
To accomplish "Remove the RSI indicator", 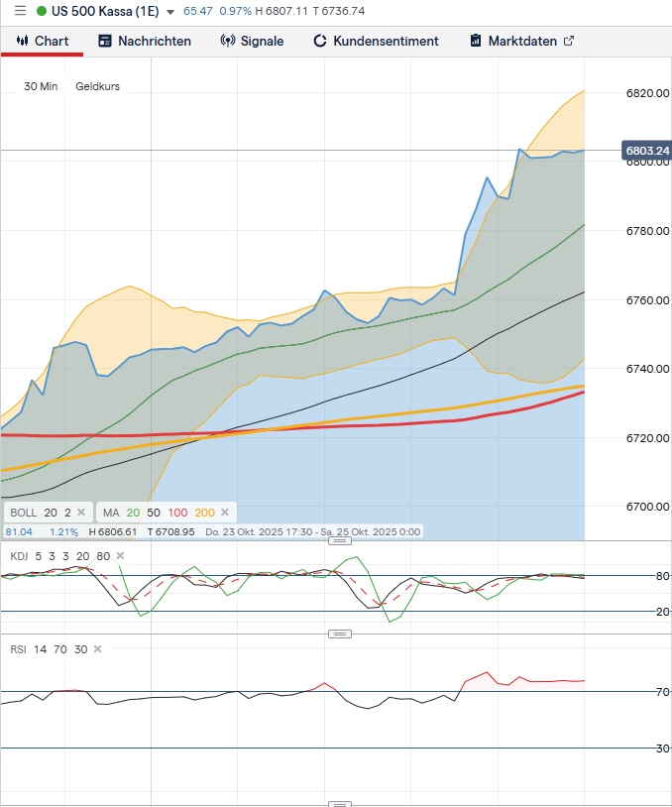I will [97, 649].
